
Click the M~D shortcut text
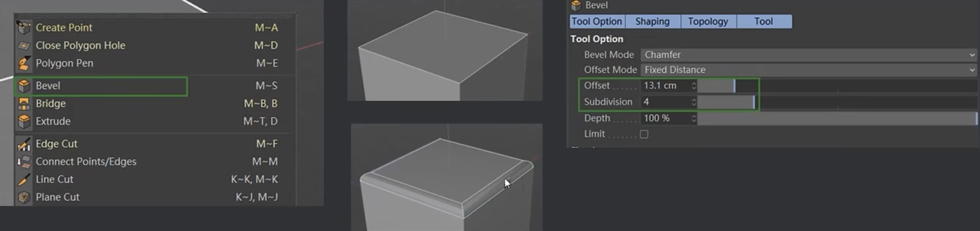tap(266, 45)
